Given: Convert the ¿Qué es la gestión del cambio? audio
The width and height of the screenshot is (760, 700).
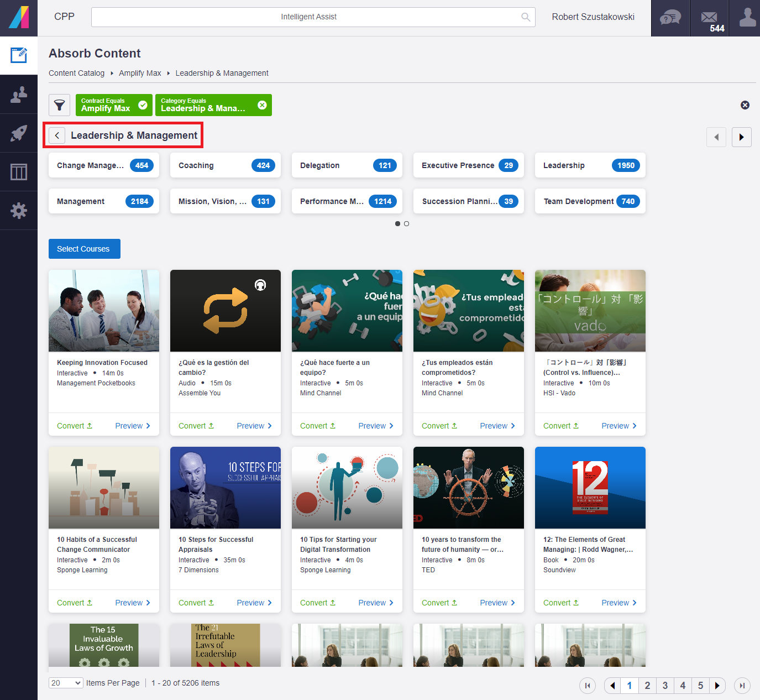Looking at the screenshot, I should [196, 426].
